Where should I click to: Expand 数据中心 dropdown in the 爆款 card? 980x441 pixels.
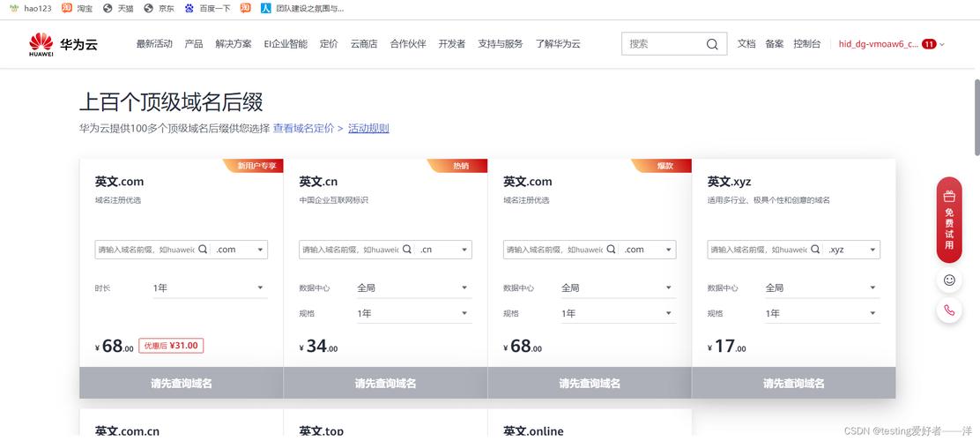click(x=619, y=288)
